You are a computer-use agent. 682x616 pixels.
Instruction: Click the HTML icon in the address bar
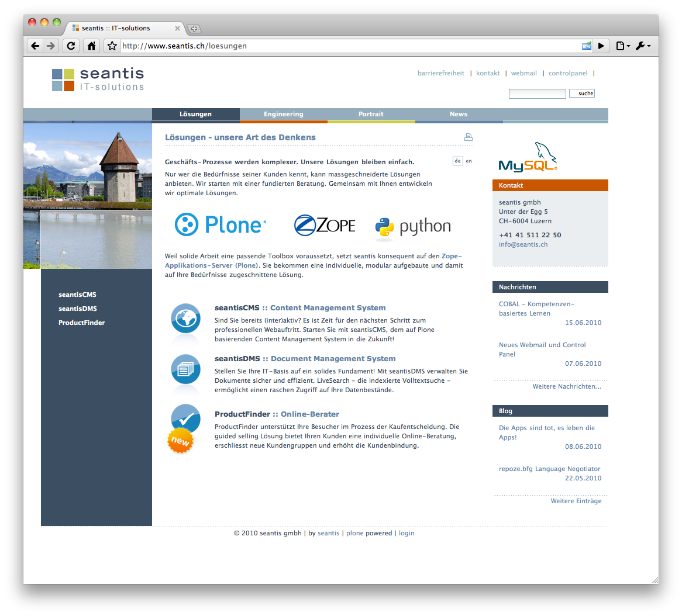tap(586, 46)
